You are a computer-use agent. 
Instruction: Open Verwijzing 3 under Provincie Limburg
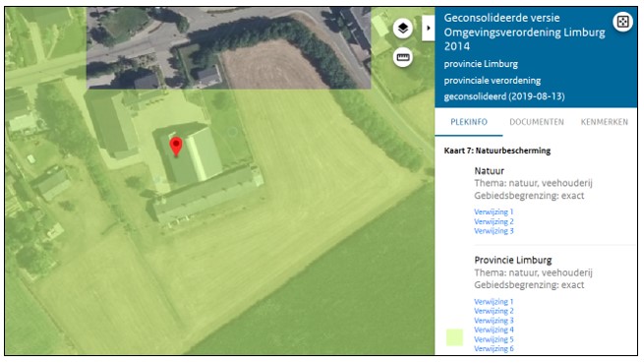(x=494, y=321)
